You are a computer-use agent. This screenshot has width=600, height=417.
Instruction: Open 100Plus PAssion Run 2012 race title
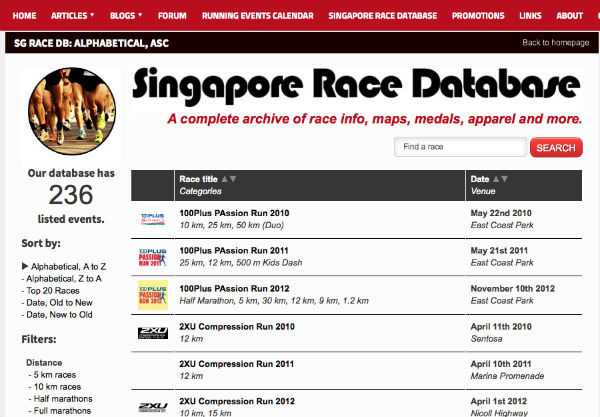coord(234,288)
